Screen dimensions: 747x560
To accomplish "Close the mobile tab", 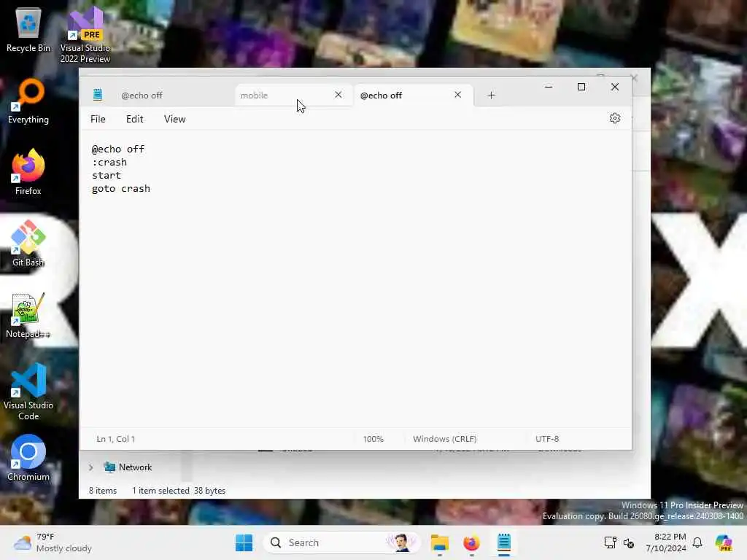I will pos(338,95).
